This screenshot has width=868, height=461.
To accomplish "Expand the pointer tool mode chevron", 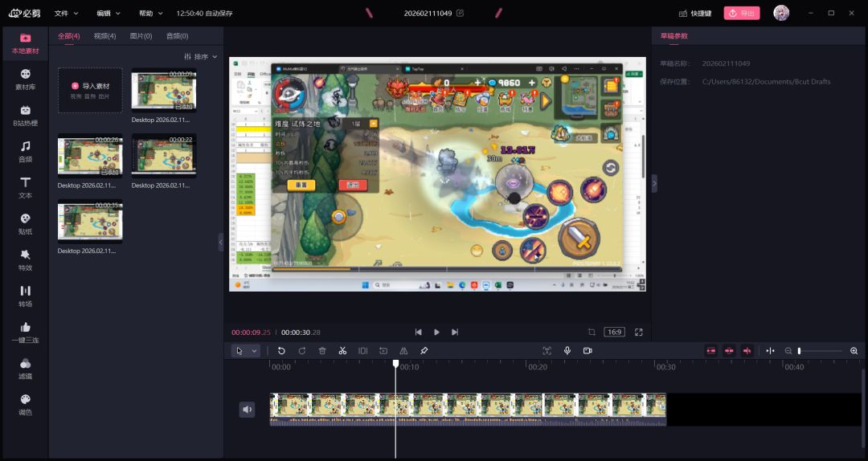I will coord(254,351).
